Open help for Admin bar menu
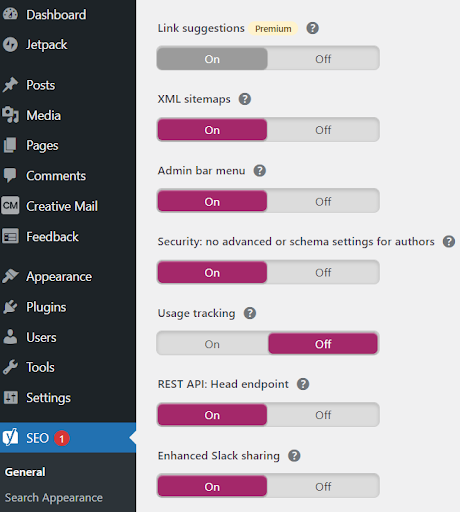The height and width of the screenshot is (512, 460). [x=260, y=171]
